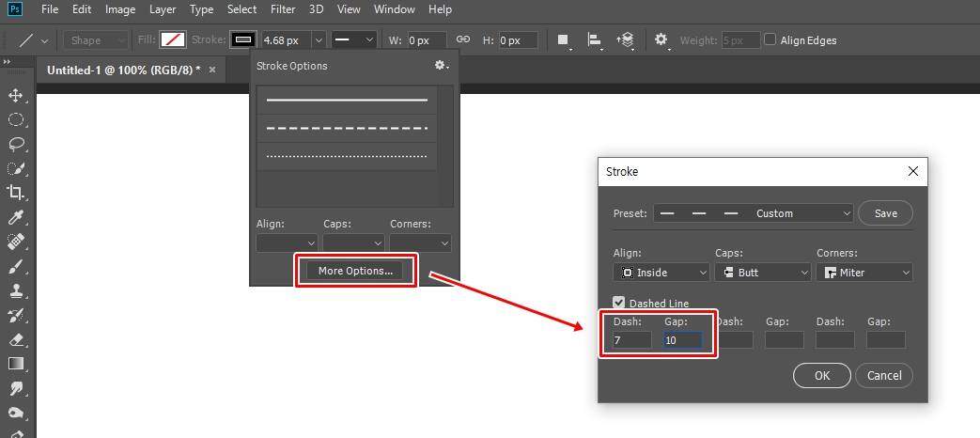Image resolution: width=980 pixels, height=438 pixels.
Task: Open the Fill color swatch
Action: [x=173, y=40]
